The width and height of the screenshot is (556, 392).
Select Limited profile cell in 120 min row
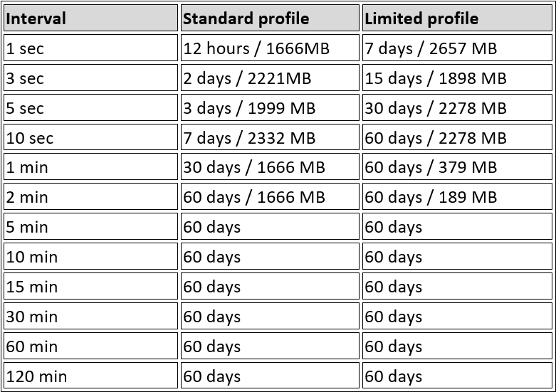457,377
